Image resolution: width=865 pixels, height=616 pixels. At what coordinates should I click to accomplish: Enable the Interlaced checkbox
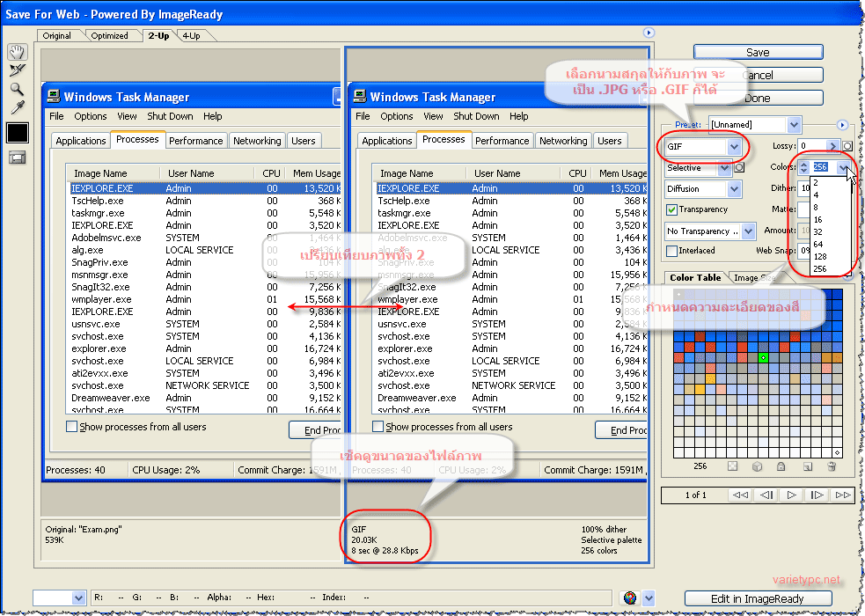point(671,251)
